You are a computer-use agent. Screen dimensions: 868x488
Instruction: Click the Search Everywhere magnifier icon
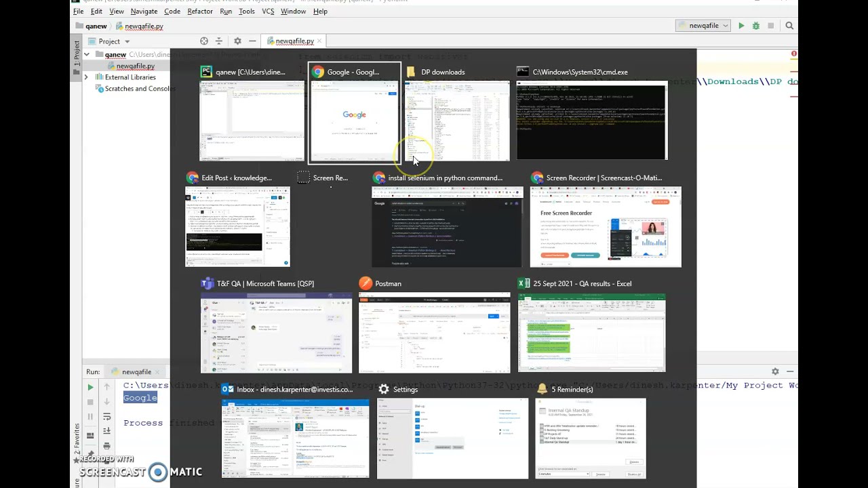(789, 26)
